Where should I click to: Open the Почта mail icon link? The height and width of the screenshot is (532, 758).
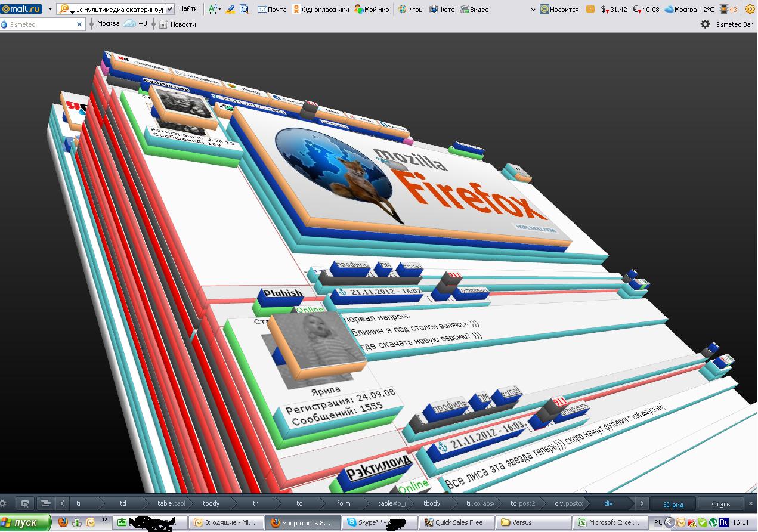tap(272, 9)
